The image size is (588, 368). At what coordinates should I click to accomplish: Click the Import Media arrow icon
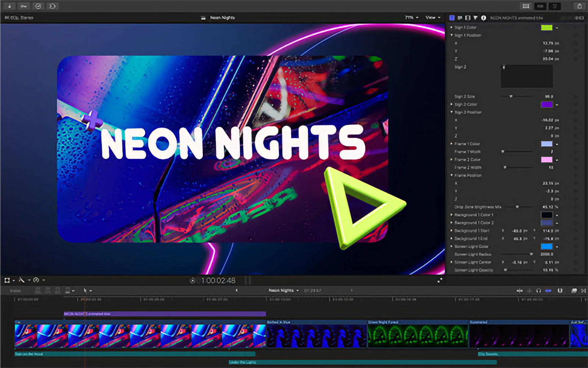click(x=10, y=6)
